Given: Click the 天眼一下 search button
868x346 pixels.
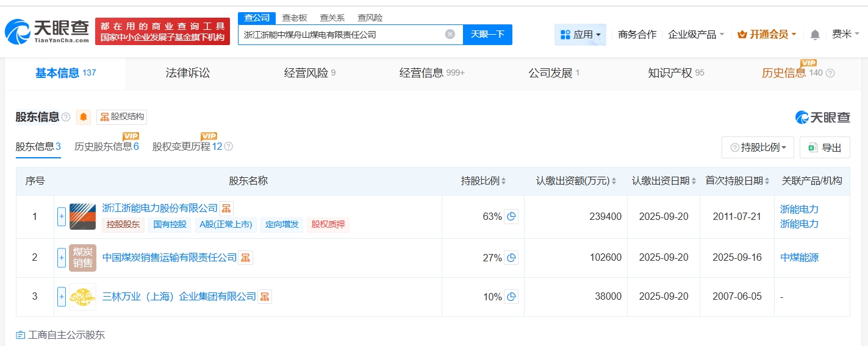Looking at the screenshot, I should click(487, 35).
